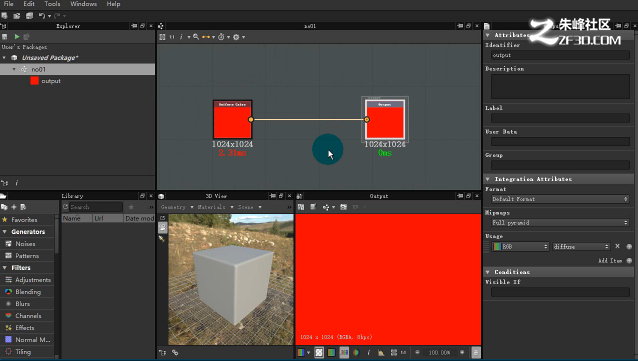Click the first icon in graph toolbar
Viewport: 638px width, 361px height.
[162, 37]
